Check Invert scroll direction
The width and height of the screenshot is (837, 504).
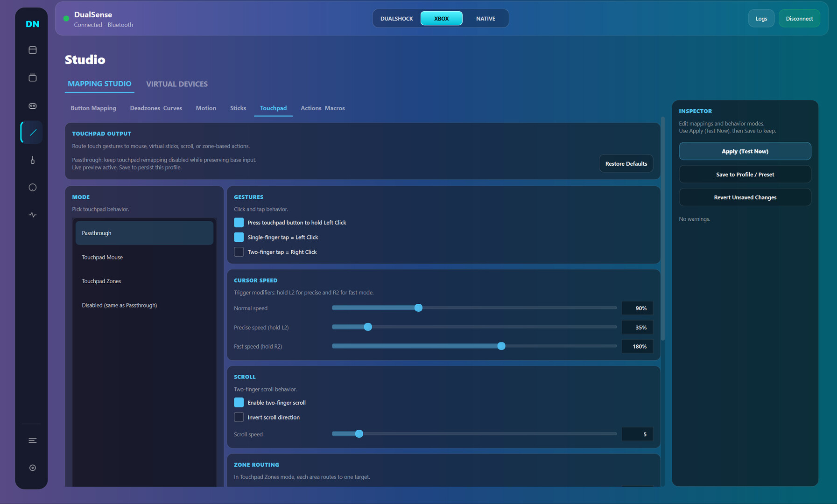tap(239, 417)
